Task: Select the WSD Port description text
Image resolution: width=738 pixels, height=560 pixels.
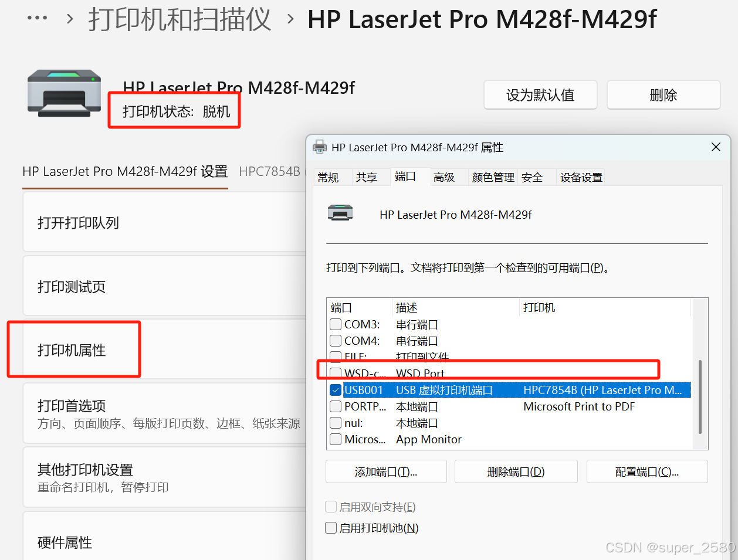Action: pos(420,374)
